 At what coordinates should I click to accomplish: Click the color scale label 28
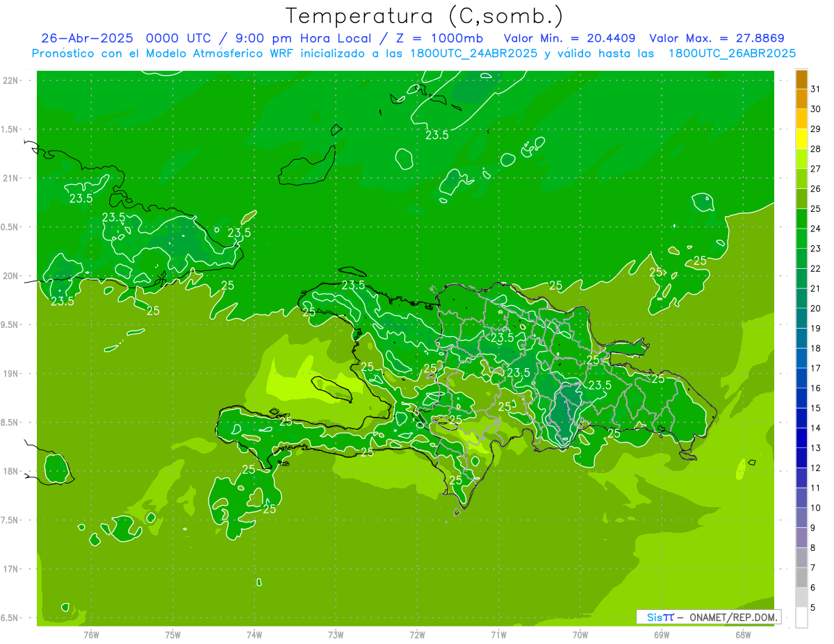click(x=816, y=149)
